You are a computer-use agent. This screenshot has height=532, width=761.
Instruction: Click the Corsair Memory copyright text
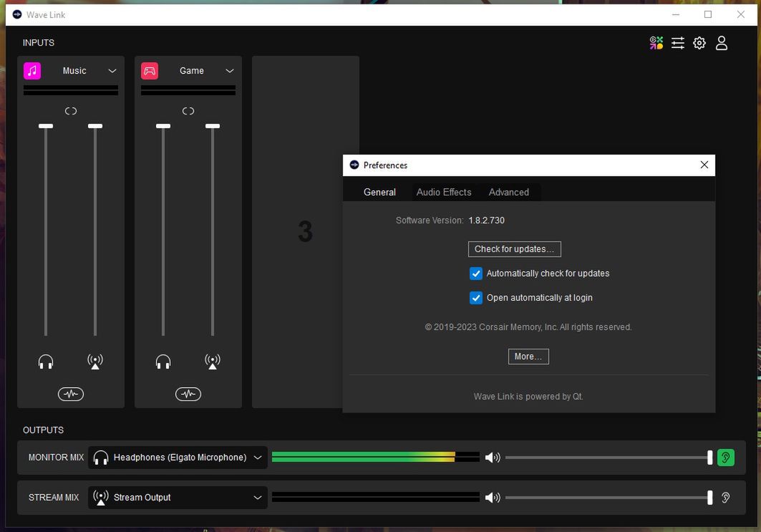click(528, 327)
